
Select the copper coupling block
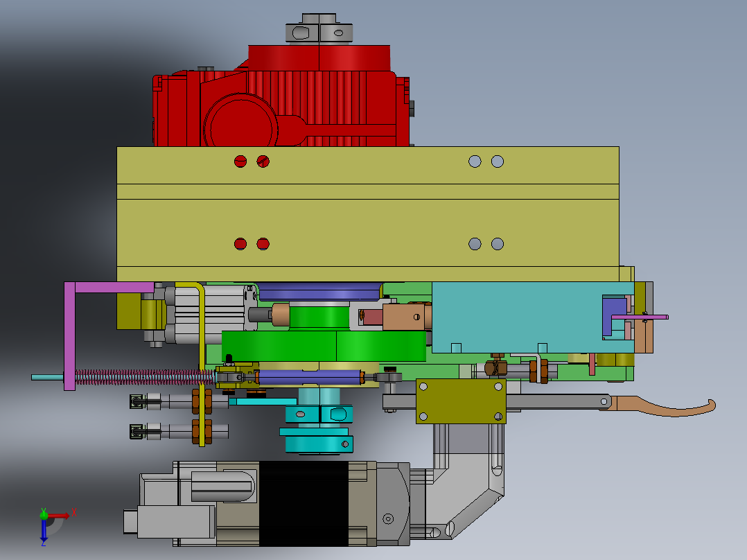[x=406, y=317]
